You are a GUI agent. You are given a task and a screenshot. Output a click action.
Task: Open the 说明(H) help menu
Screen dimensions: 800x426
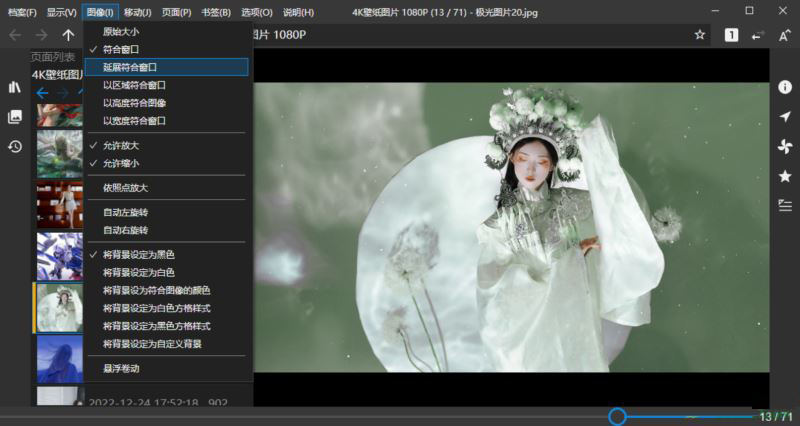coord(298,12)
